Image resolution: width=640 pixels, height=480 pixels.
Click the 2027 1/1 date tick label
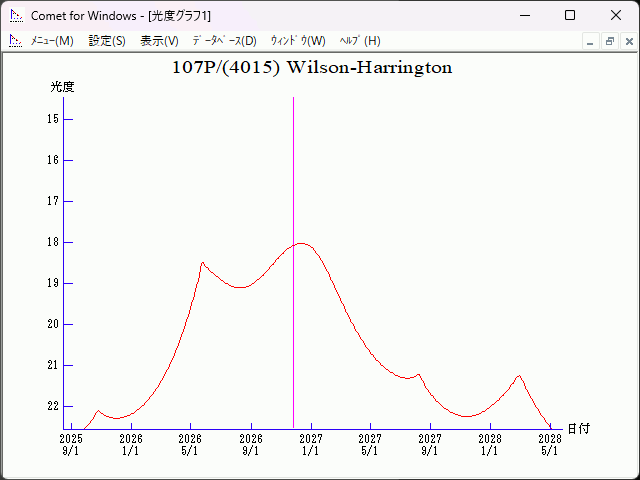pos(311,444)
